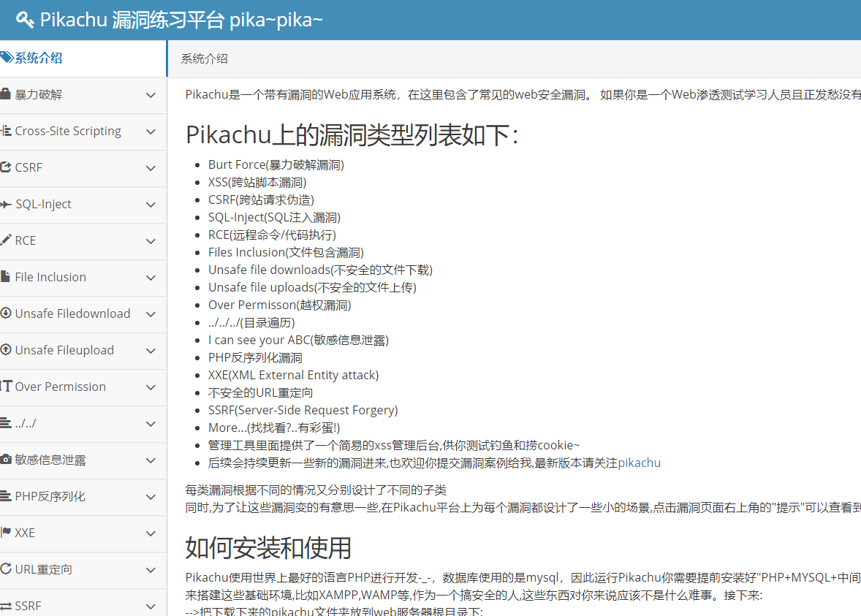Click the "PHP反序列化漏洞" list item
This screenshot has width=861, height=616.
(x=255, y=357)
